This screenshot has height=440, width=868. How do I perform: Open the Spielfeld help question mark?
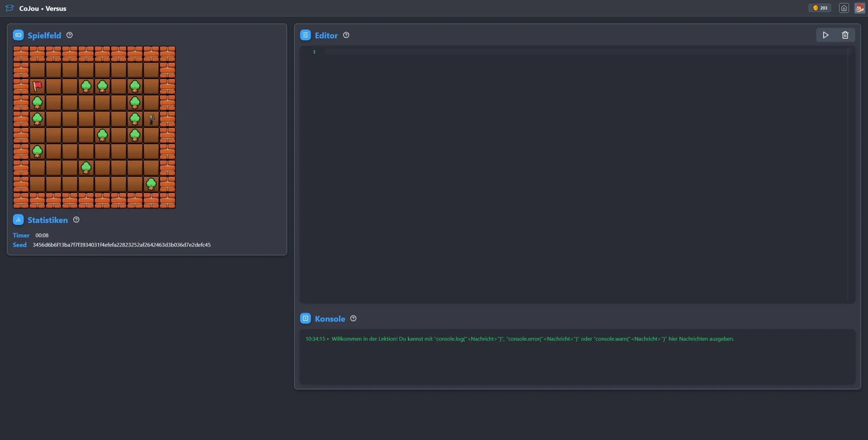(70, 35)
